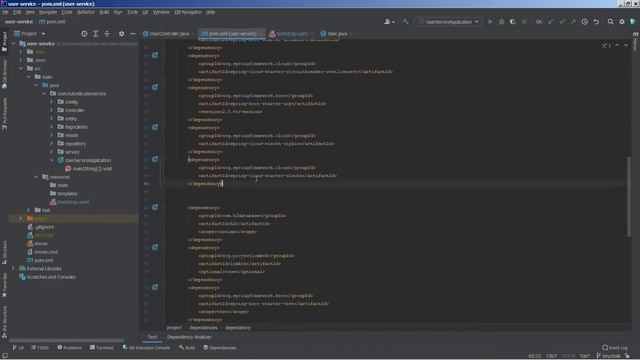Collapse the user-service root node
The width and height of the screenshot is (640, 360).
click(x=13, y=43)
